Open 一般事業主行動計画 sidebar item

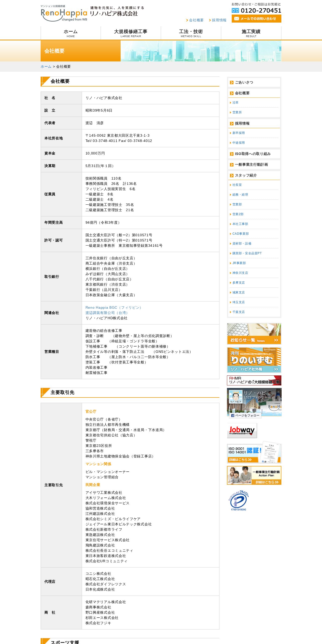coord(254,165)
